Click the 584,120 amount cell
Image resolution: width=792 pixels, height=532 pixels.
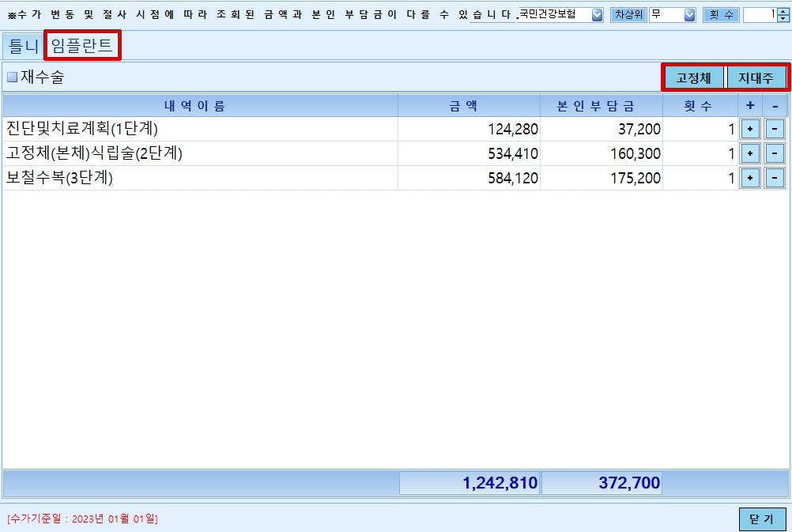point(469,178)
